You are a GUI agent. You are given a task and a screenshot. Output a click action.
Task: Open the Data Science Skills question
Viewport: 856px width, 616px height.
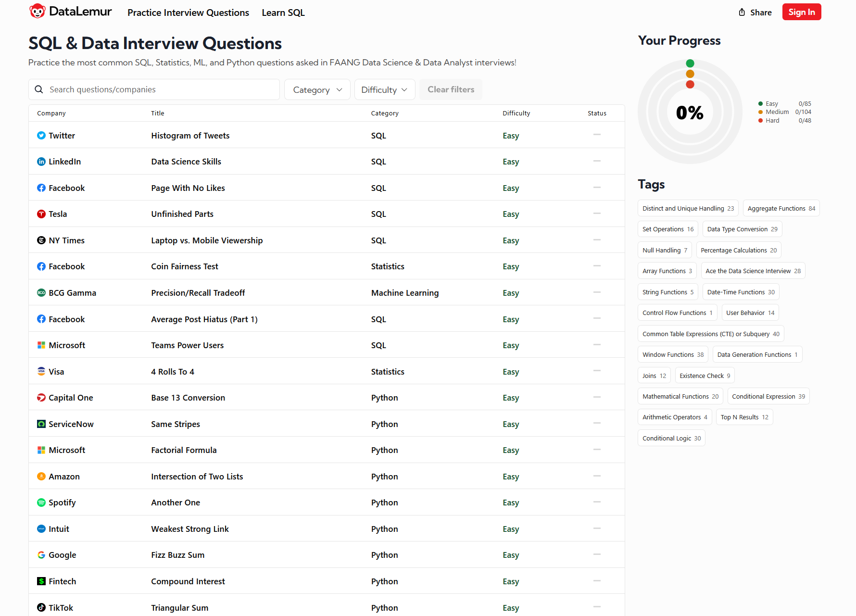pyautogui.click(x=186, y=162)
